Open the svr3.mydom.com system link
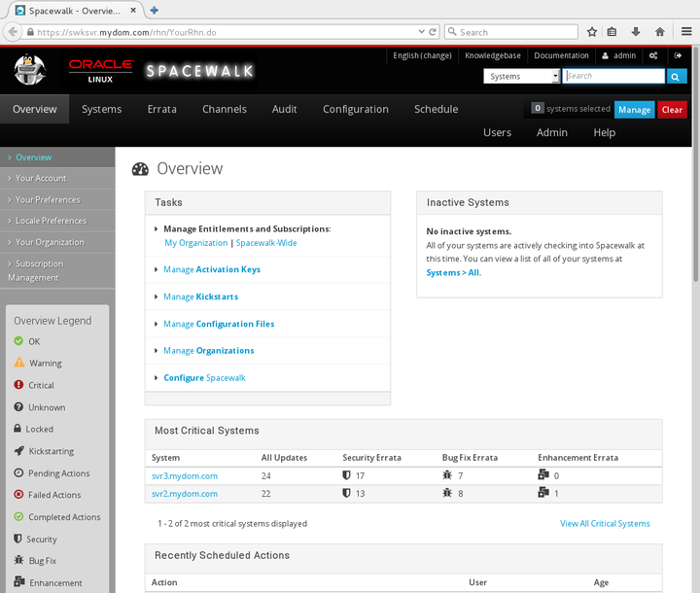This screenshot has height=593, width=700. coord(185,476)
